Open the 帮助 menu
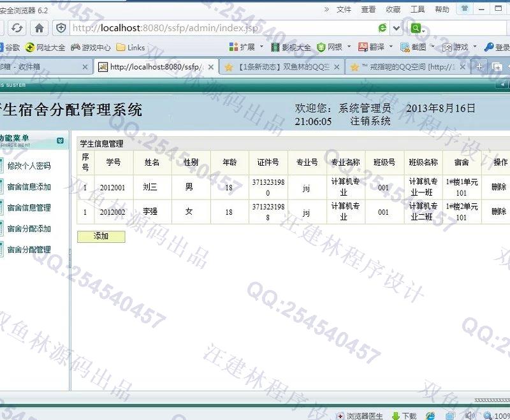The height and width of the screenshot is (420, 510). [x=442, y=10]
